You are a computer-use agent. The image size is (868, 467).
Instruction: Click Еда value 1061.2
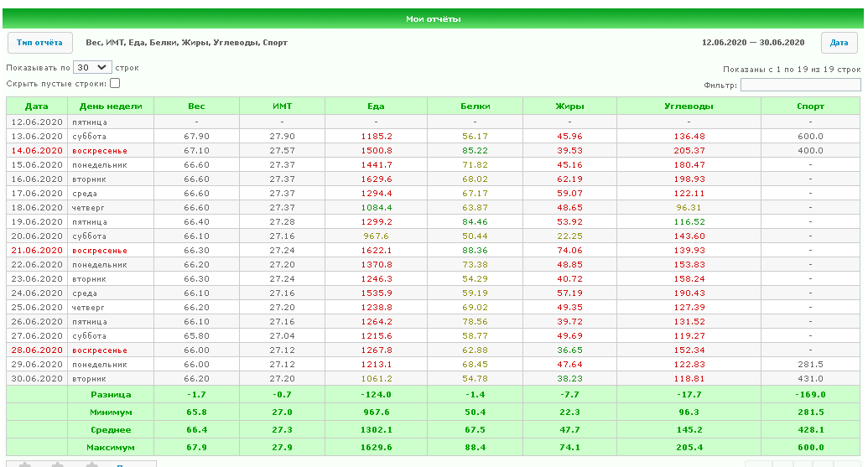[x=377, y=378]
